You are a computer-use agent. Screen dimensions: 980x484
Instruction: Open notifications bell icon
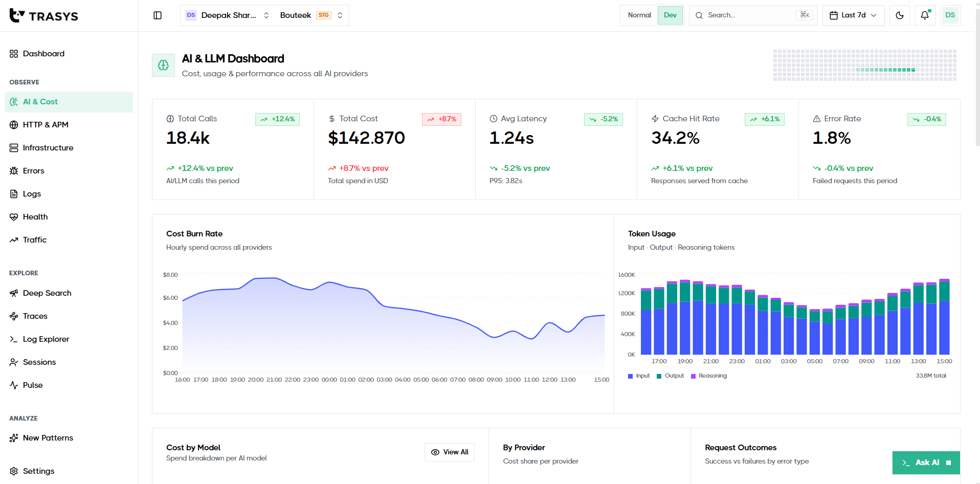pyautogui.click(x=925, y=15)
